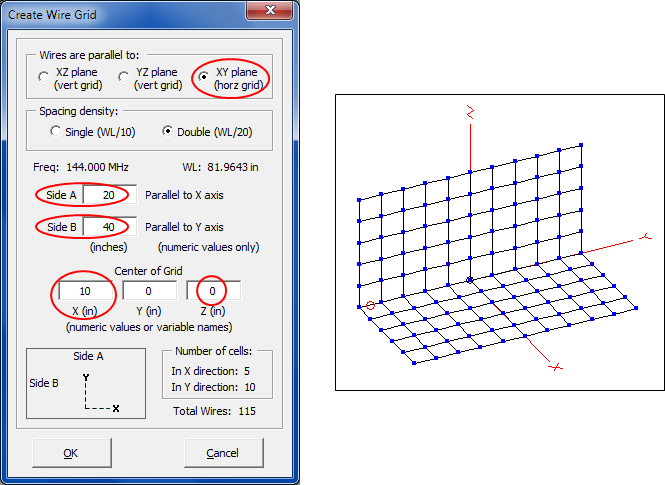Click the red circle marker on the grid

(x=370, y=304)
